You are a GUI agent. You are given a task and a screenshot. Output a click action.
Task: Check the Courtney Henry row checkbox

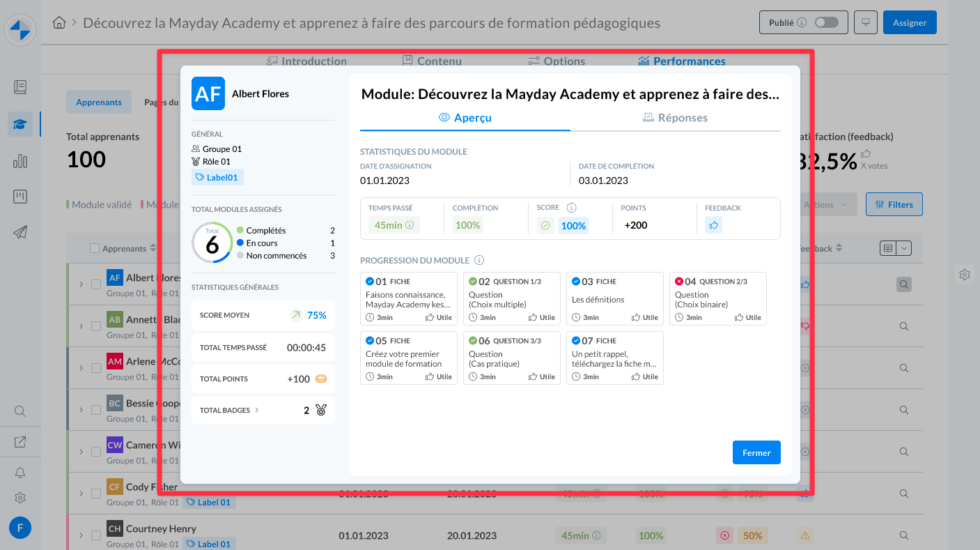96,535
